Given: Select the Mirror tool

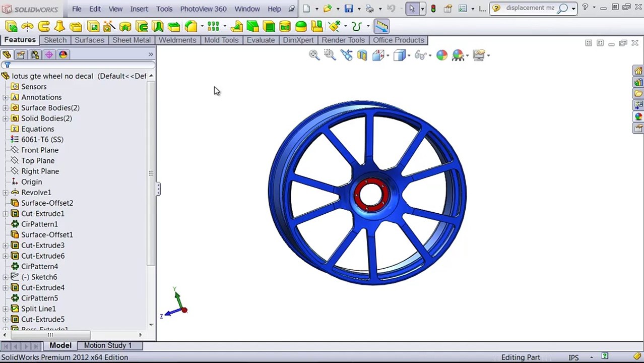Looking at the screenshot, I should (317, 26).
